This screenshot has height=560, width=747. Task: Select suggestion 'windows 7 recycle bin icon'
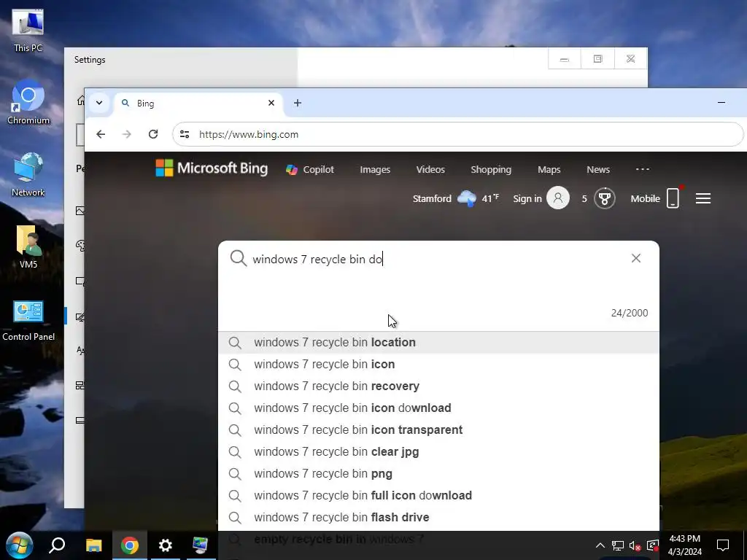click(x=438, y=365)
